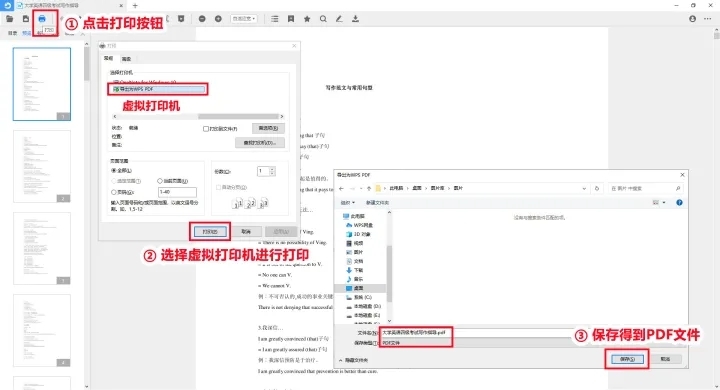Select 下载 downloads in the navigation tree

tap(354, 270)
